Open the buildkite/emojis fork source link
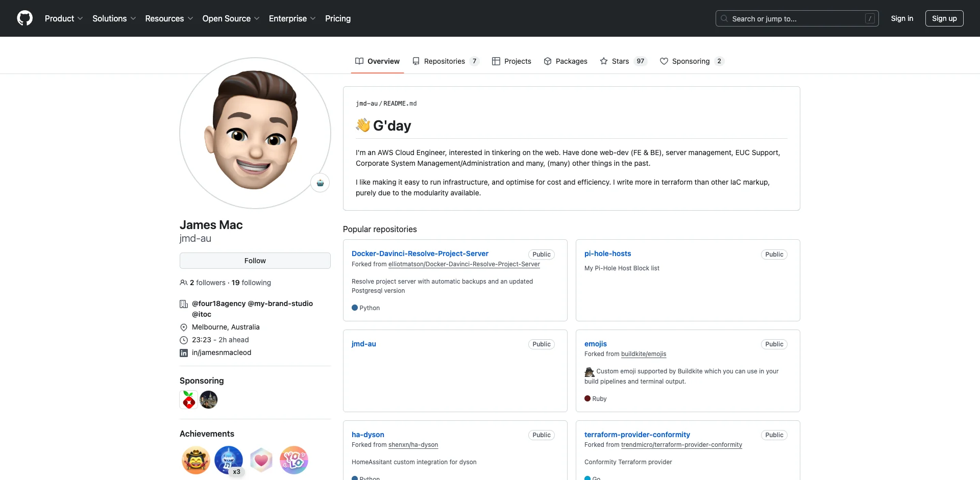The width and height of the screenshot is (980, 480). tap(644, 354)
